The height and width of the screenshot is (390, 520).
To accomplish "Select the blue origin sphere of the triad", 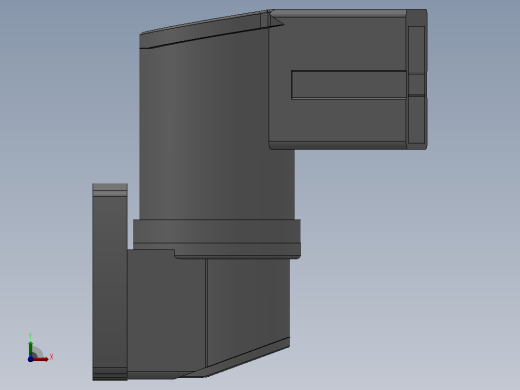I will 30,359.
